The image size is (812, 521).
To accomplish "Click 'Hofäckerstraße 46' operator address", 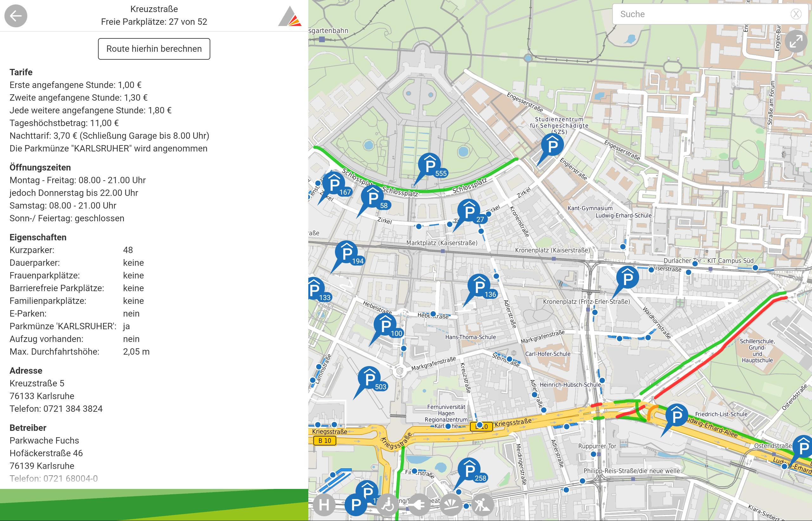I will coord(46,453).
